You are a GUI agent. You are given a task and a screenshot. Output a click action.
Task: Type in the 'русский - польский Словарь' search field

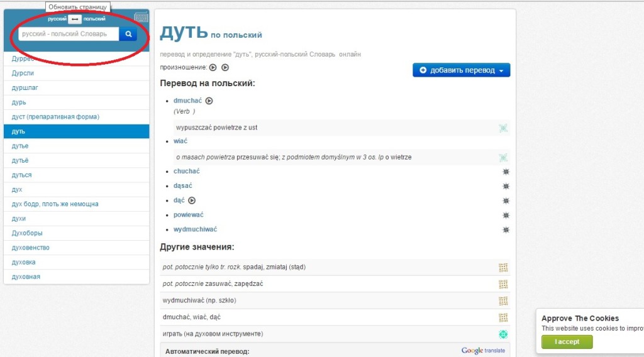tap(69, 34)
